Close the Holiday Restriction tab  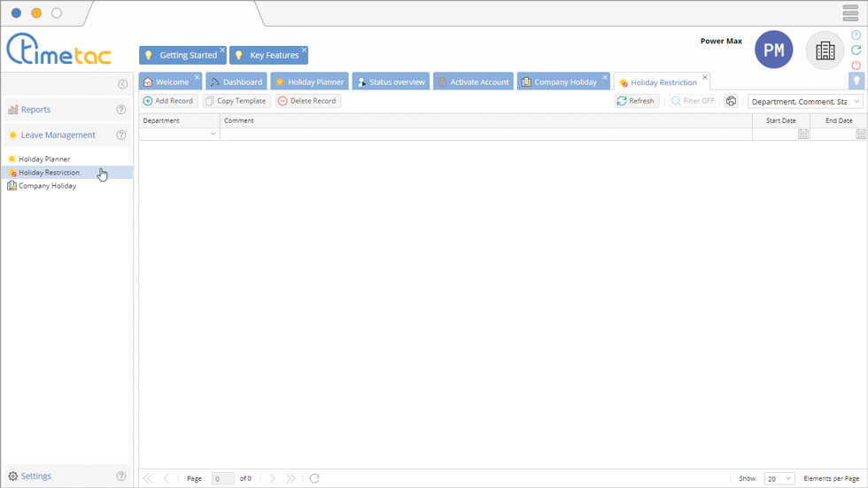click(705, 77)
